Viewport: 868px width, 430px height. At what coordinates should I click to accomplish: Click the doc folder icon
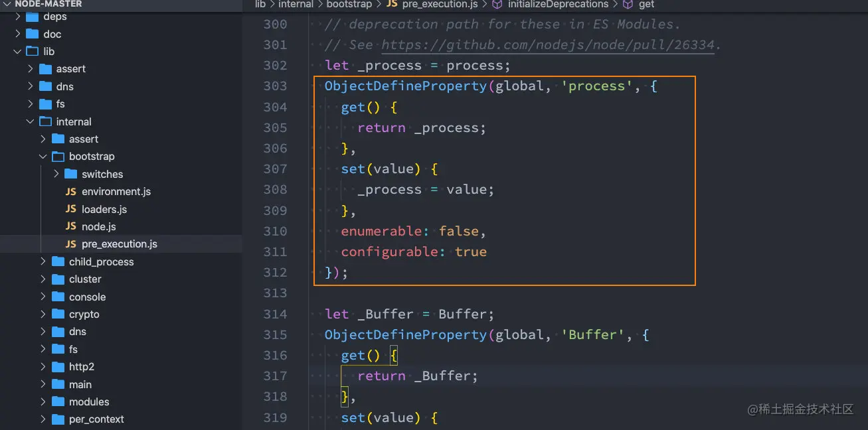click(x=32, y=34)
